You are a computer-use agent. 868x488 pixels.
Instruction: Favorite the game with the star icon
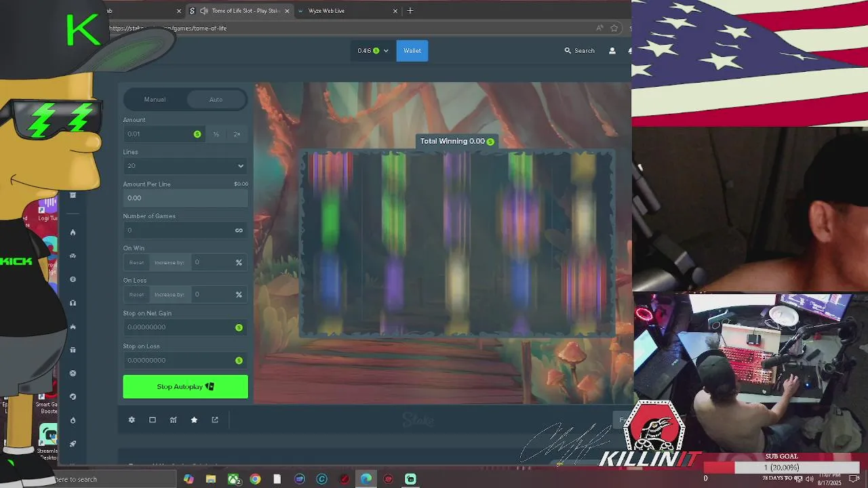[x=194, y=420]
